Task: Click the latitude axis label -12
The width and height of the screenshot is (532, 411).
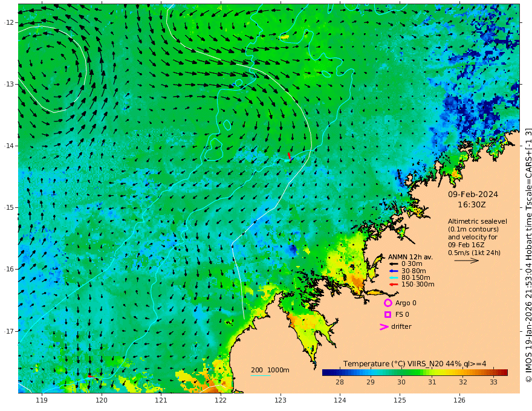Action: (x=9, y=22)
